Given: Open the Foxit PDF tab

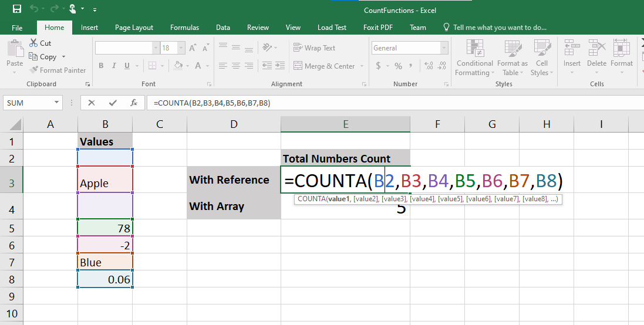Looking at the screenshot, I should (378, 28).
